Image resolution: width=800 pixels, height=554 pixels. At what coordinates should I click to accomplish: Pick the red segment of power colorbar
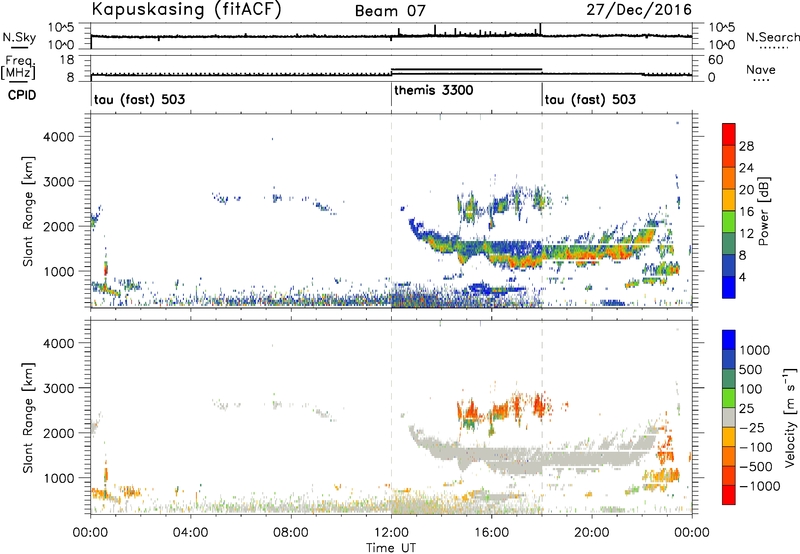(x=729, y=134)
